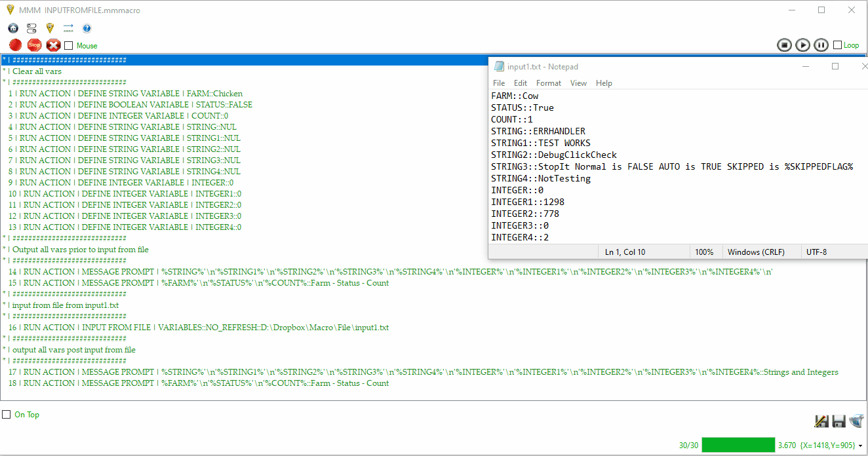Click the Save As floppy pencil icon
The width and height of the screenshot is (868, 456).
click(x=821, y=421)
